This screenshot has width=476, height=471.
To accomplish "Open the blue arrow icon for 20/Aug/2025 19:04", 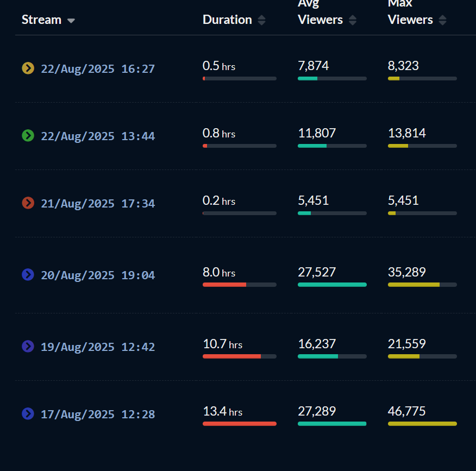I will point(28,275).
